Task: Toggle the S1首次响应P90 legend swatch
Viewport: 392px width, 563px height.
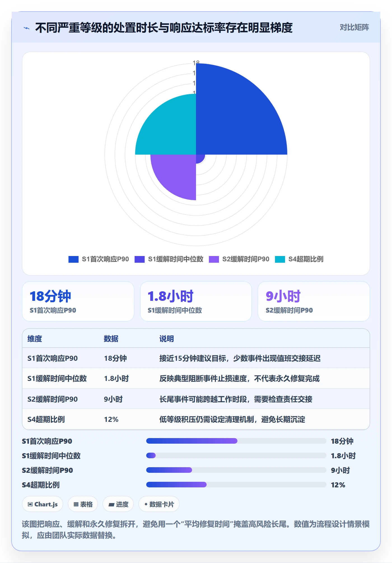Action: (73, 259)
